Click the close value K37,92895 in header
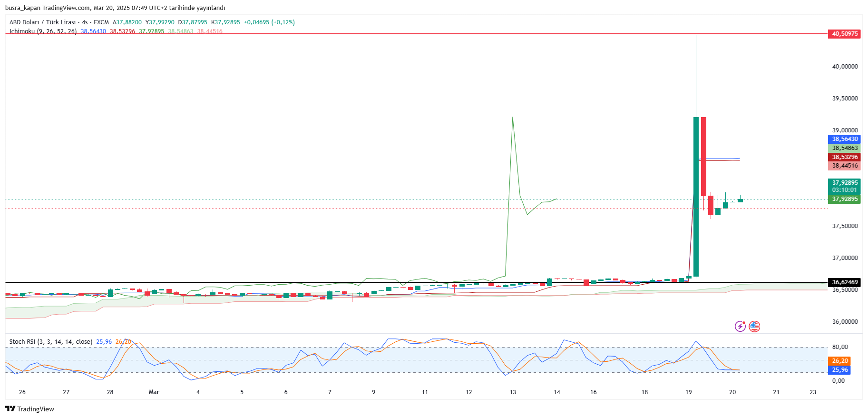 click(x=225, y=22)
